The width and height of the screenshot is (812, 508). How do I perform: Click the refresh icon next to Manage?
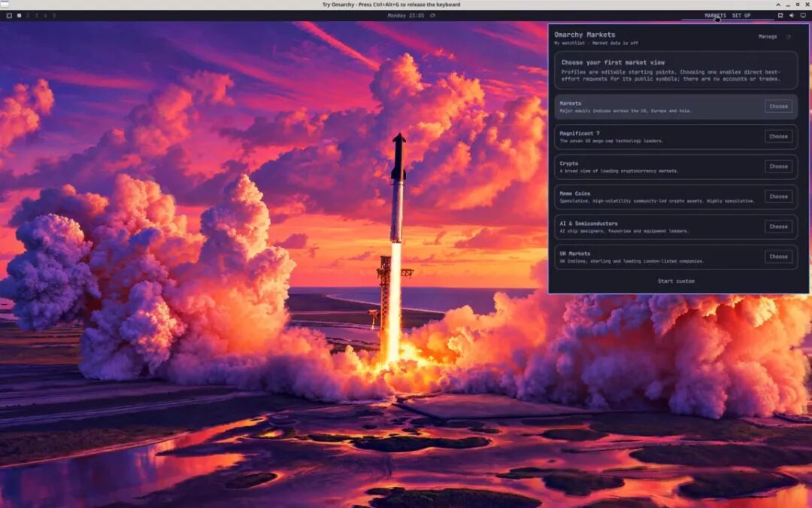[x=788, y=37]
